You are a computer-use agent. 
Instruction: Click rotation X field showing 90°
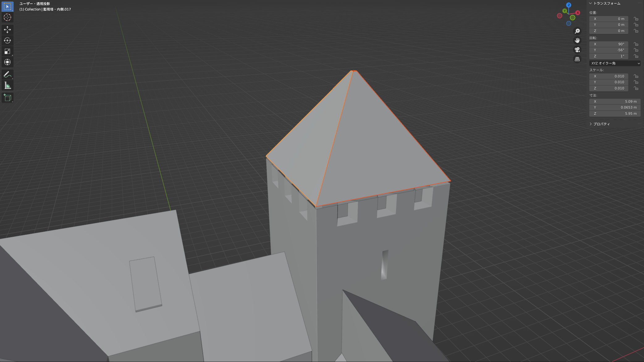point(608,44)
